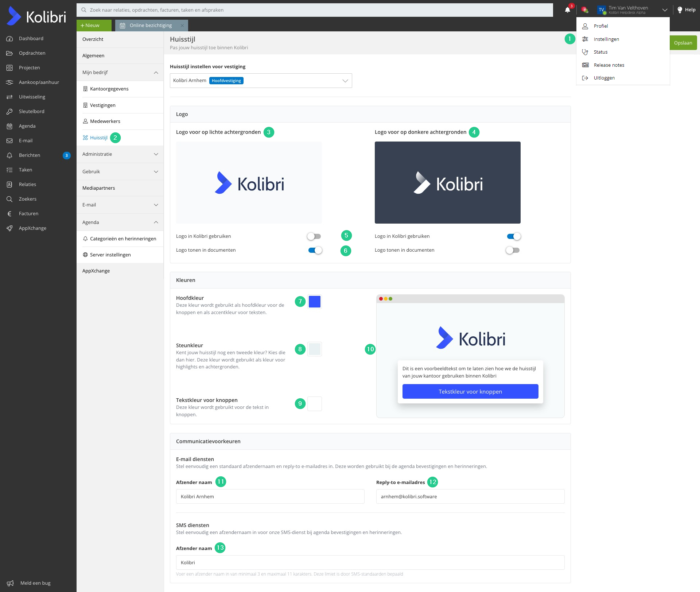Click the search magnifier icon in search bar

click(84, 10)
